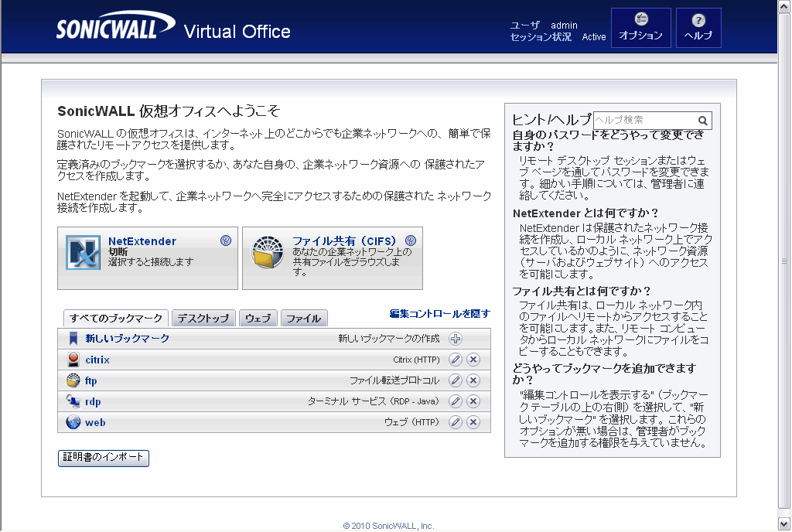This screenshot has width=792, height=532.
Task: Click the Active session status text
Action: [593, 37]
